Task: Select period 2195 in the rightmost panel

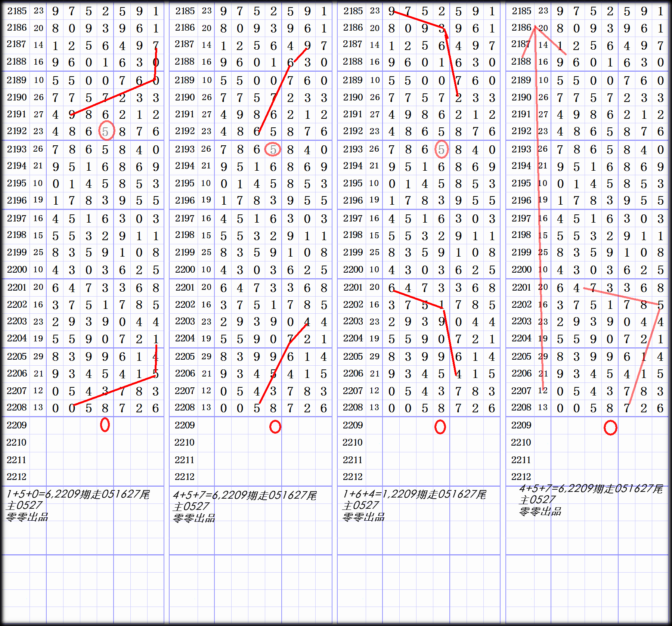Action: tap(522, 183)
